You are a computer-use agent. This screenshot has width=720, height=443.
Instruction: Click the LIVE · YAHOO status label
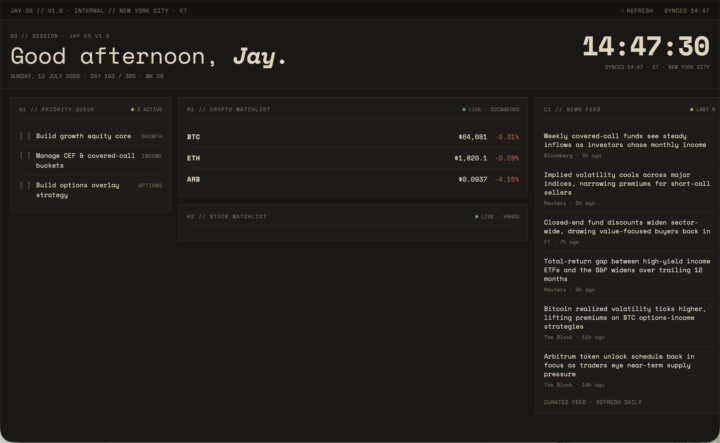point(497,217)
